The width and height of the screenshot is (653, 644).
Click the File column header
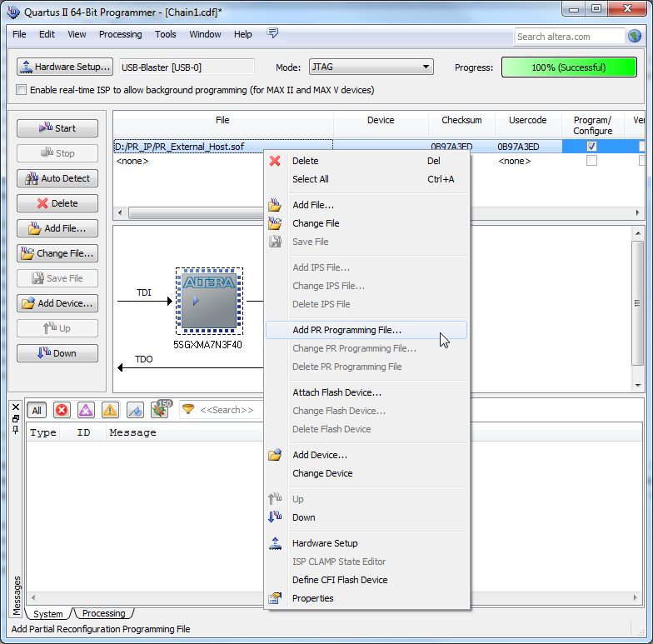point(222,120)
